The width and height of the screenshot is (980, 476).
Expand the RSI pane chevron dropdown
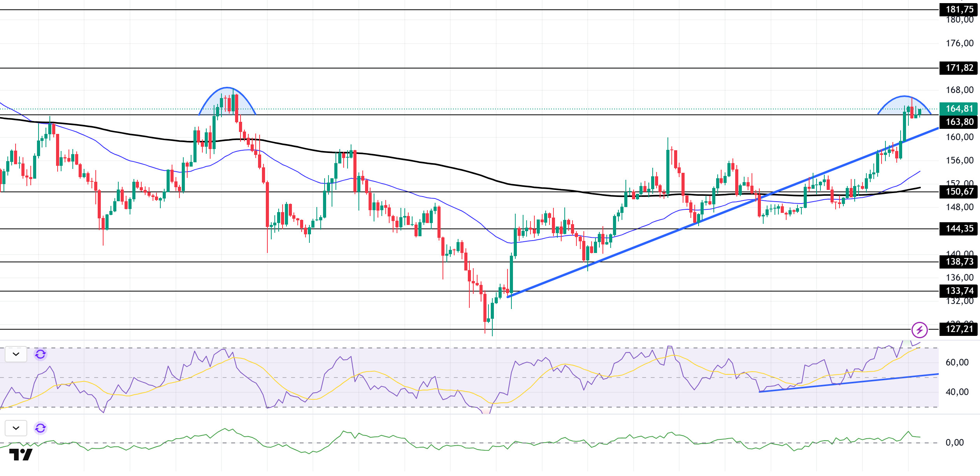16,354
